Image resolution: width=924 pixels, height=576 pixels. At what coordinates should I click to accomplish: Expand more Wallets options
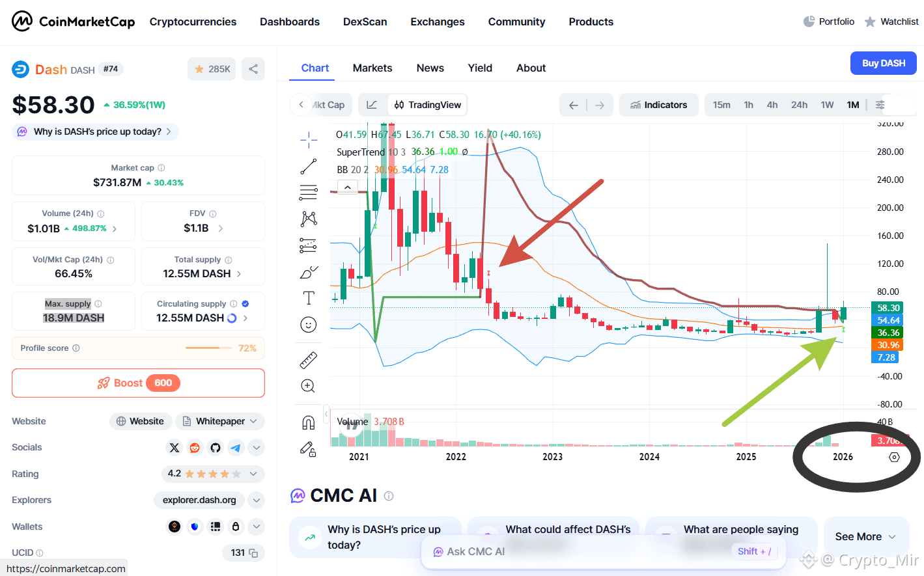[257, 527]
